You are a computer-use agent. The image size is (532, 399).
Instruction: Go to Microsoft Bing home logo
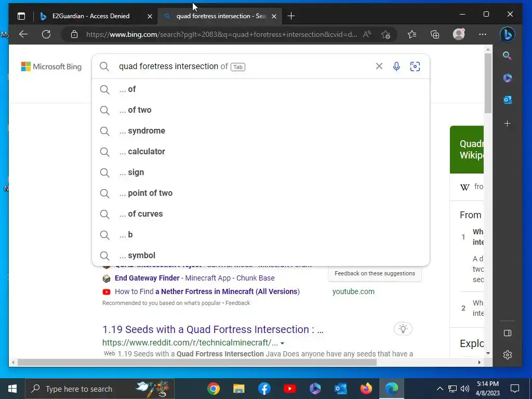click(x=51, y=66)
